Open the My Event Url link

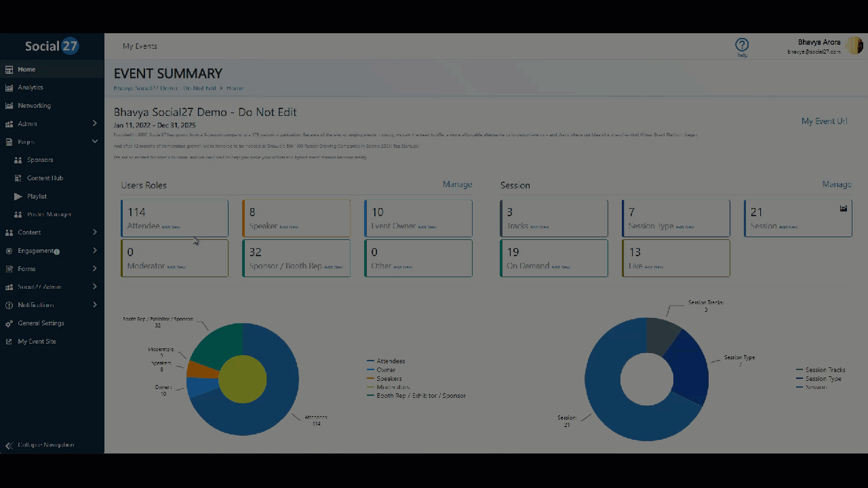825,121
